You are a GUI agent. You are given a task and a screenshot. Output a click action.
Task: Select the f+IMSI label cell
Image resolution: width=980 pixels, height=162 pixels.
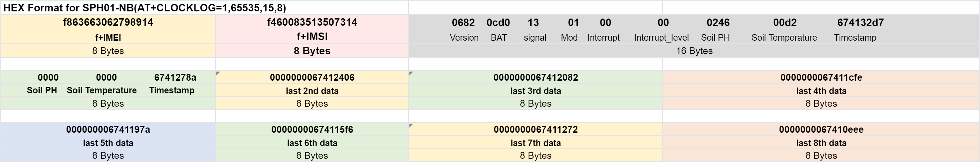312,36
